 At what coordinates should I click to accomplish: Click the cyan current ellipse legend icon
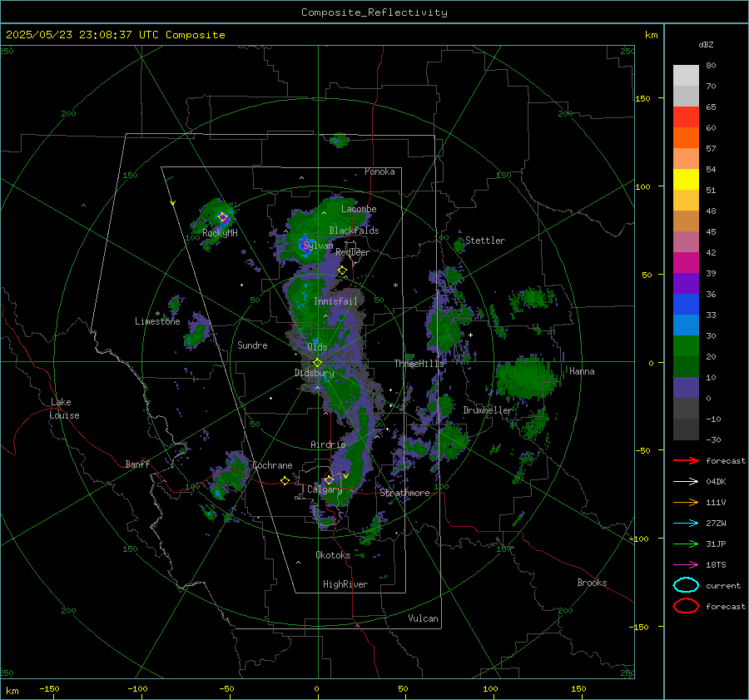686,585
